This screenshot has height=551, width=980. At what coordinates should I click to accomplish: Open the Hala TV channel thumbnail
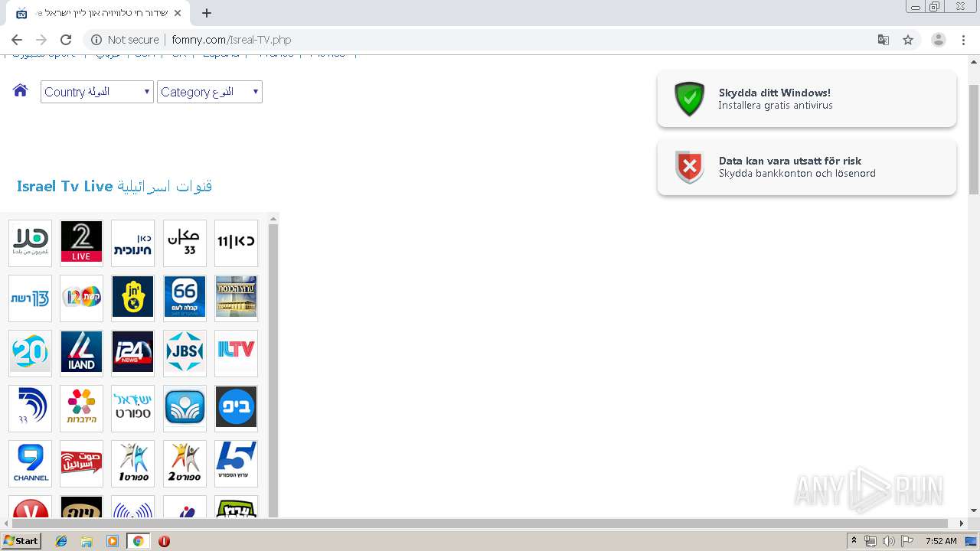pos(31,243)
